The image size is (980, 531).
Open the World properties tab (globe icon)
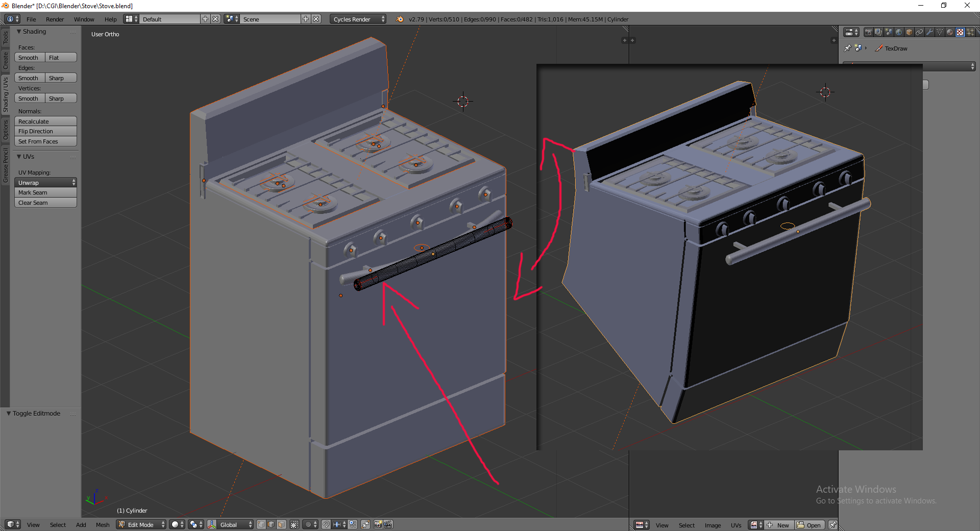point(899,32)
